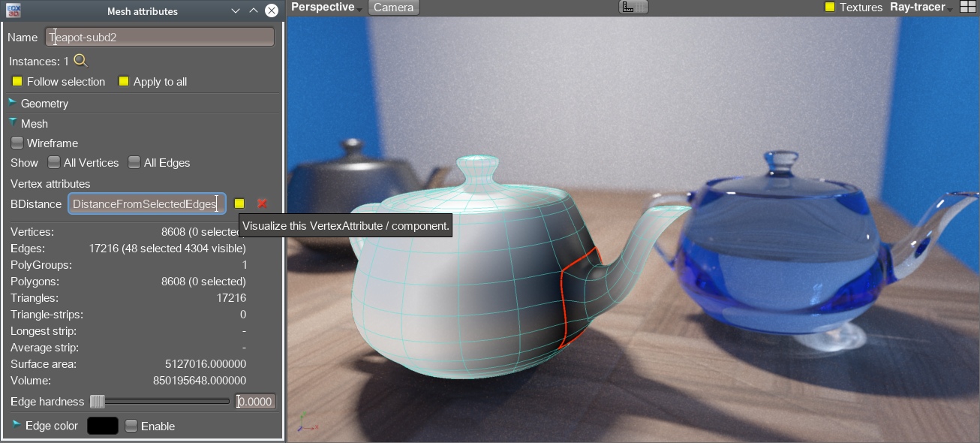Open the Perspective view dropdown

pos(326,8)
